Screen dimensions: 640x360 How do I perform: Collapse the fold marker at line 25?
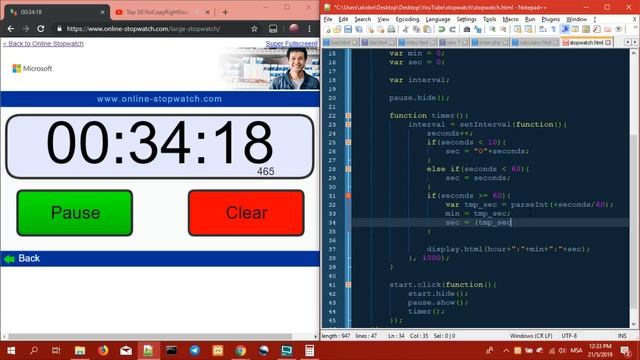[x=348, y=142]
